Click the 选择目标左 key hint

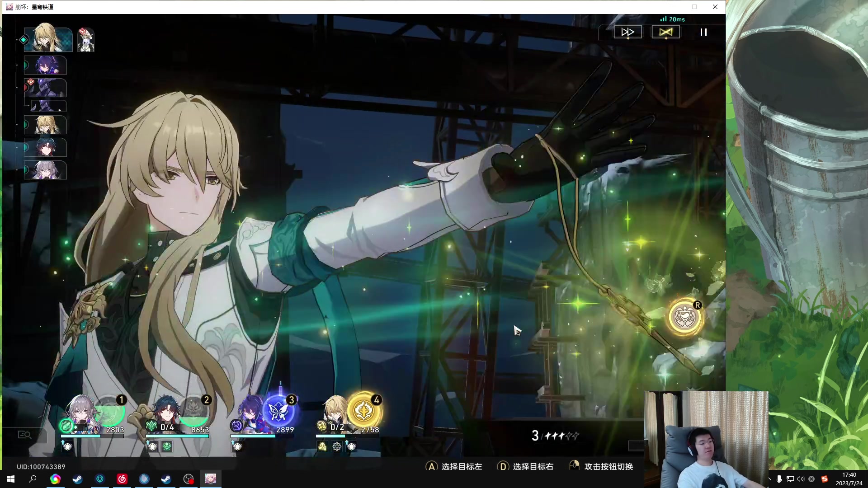pyautogui.click(x=454, y=466)
